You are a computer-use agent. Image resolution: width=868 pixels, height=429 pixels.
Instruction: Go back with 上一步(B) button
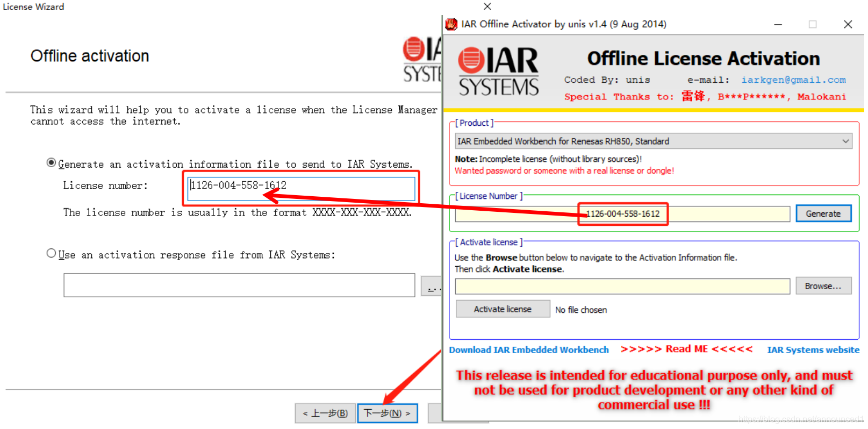click(x=325, y=413)
